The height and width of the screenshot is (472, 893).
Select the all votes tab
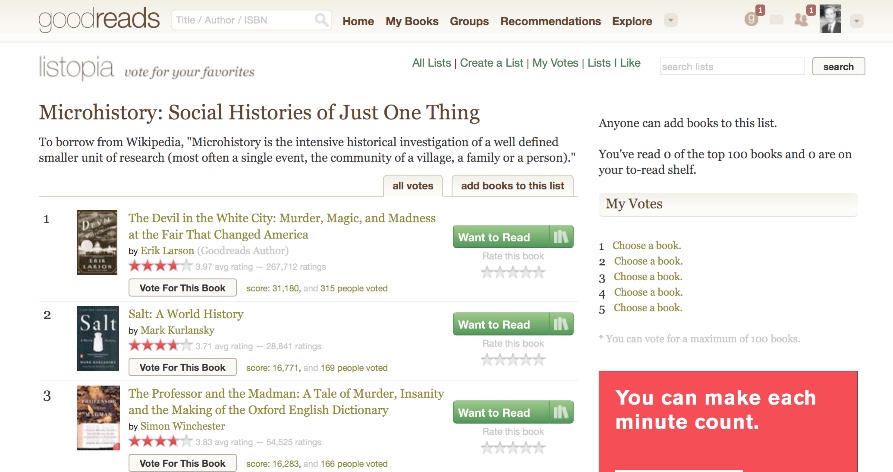(x=413, y=186)
